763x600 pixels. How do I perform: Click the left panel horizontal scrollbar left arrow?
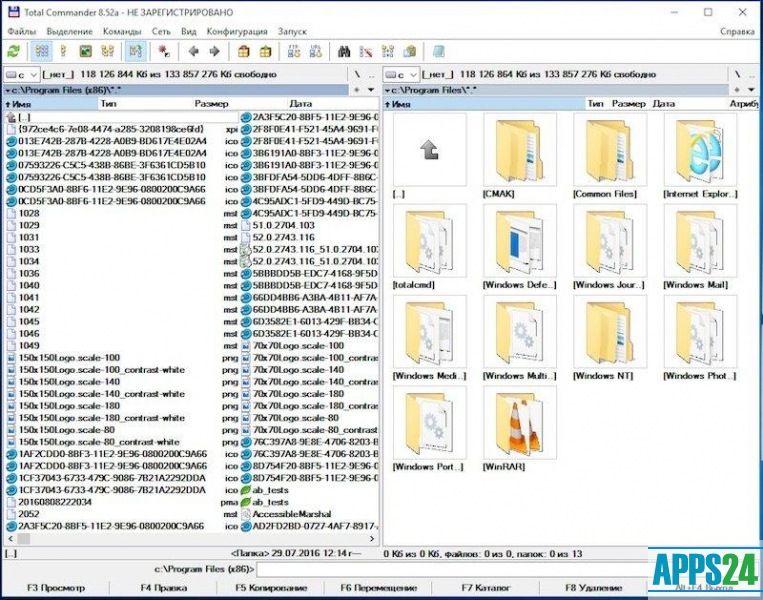[10, 539]
